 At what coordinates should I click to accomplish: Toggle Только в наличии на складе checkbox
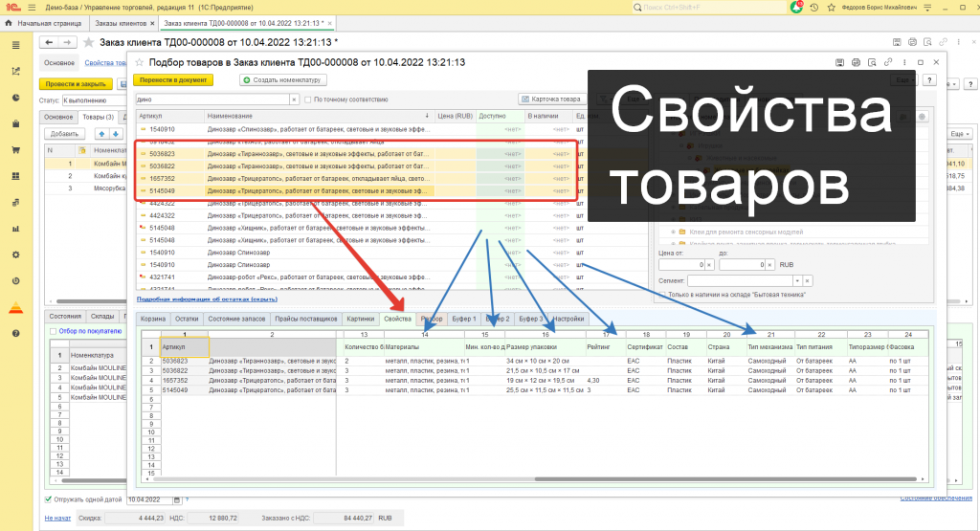coord(662,295)
